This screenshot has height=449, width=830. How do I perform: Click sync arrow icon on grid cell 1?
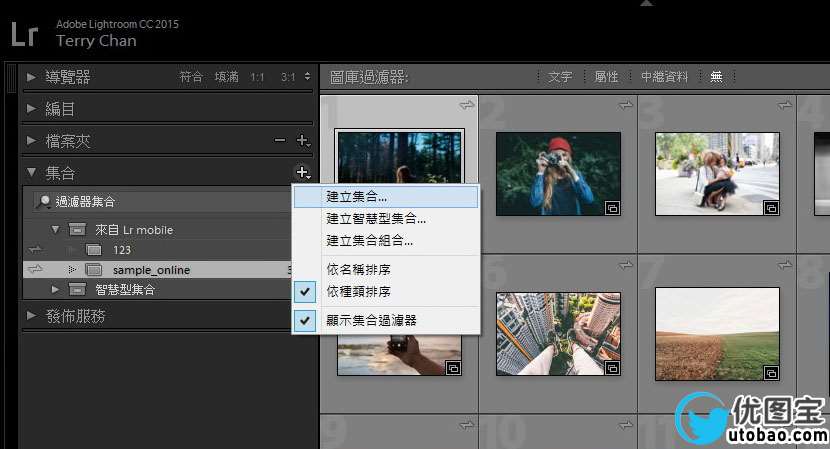click(466, 105)
